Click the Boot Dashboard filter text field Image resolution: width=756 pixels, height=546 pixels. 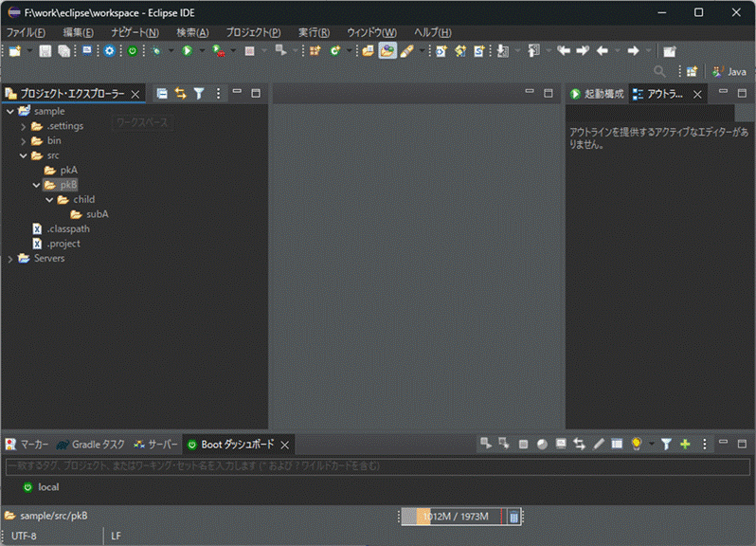coord(377,466)
